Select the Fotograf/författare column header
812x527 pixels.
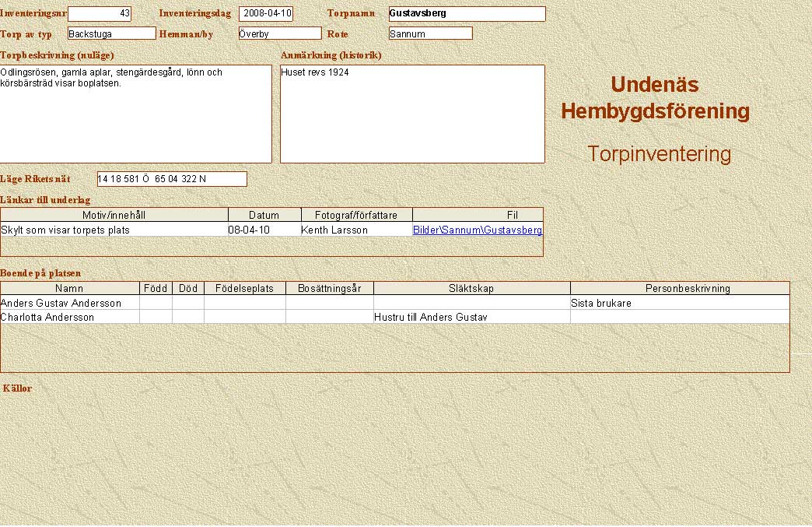click(x=356, y=215)
